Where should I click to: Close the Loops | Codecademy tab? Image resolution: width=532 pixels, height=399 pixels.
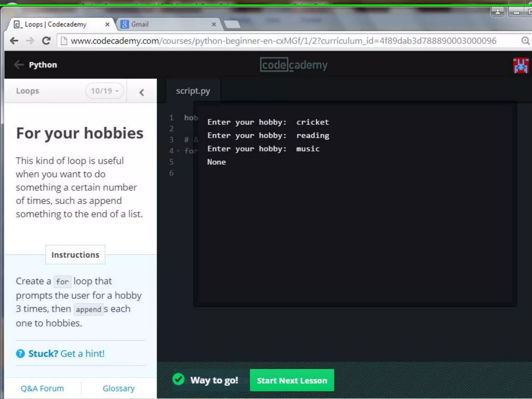click(x=107, y=24)
